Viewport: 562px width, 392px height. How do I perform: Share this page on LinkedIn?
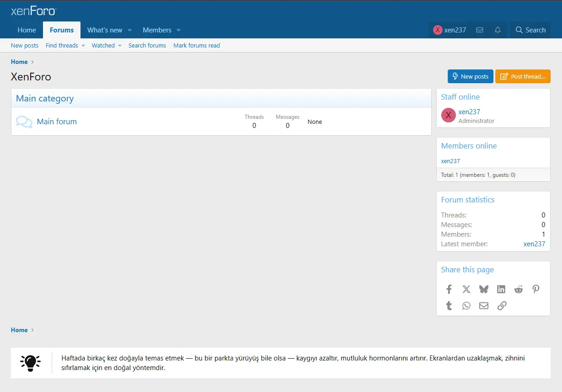501,289
